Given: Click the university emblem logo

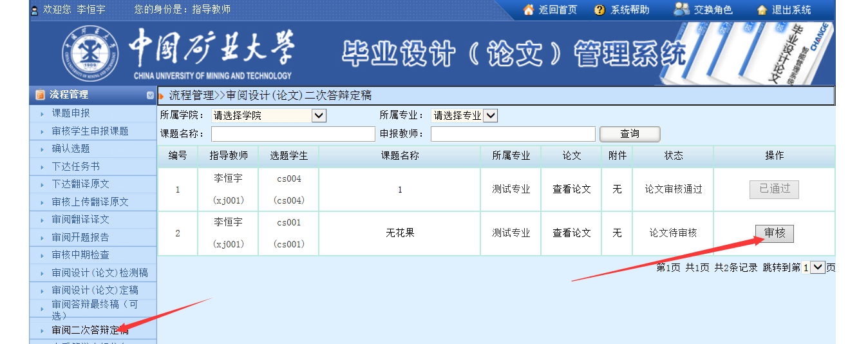Looking at the screenshot, I should coord(91,55).
